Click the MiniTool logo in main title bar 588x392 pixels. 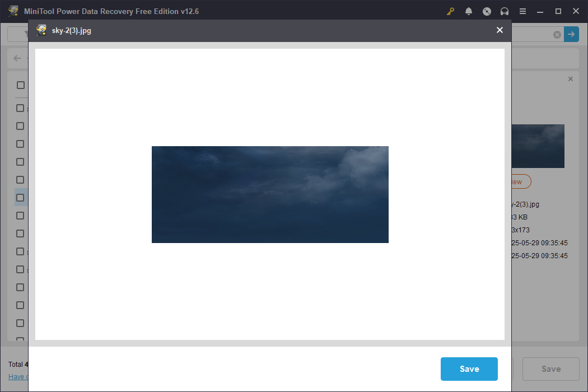coord(13,11)
